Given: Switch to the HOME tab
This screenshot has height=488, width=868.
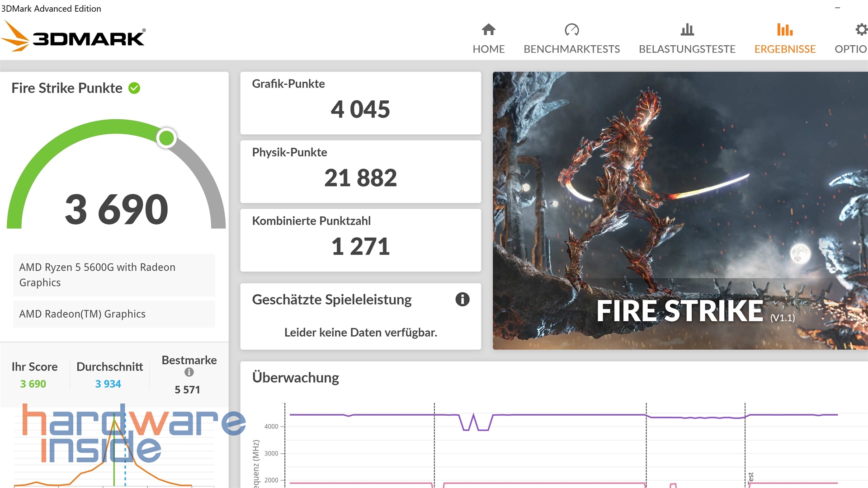Looking at the screenshot, I should tap(488, 49).
